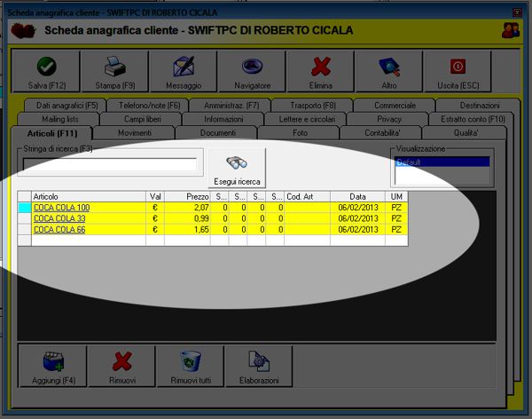Viewport: 532px width, 419px height.
Task: Open the Navigatore button
Action: click(252, 71)
